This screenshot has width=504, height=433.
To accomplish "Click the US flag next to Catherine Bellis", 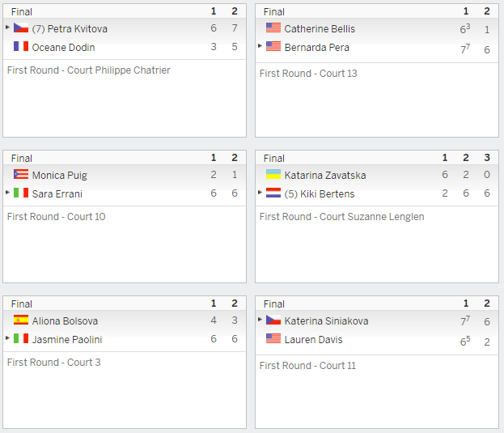I will [x=273, y=28].
